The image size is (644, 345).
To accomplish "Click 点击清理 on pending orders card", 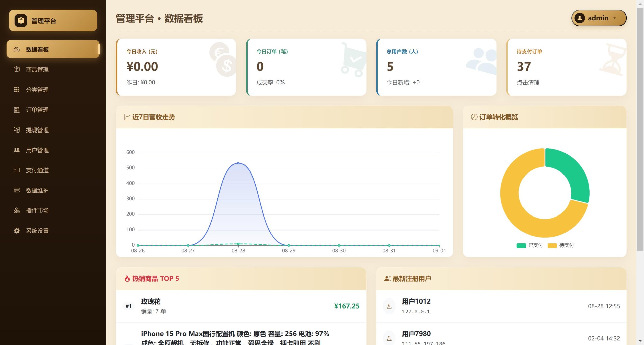I will pos(528,82).
